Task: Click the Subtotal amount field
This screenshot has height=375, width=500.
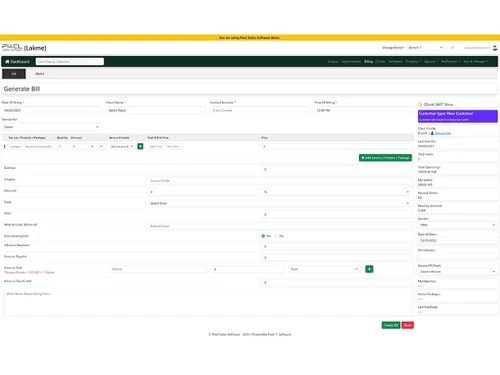Action: [x=336, y=169]
